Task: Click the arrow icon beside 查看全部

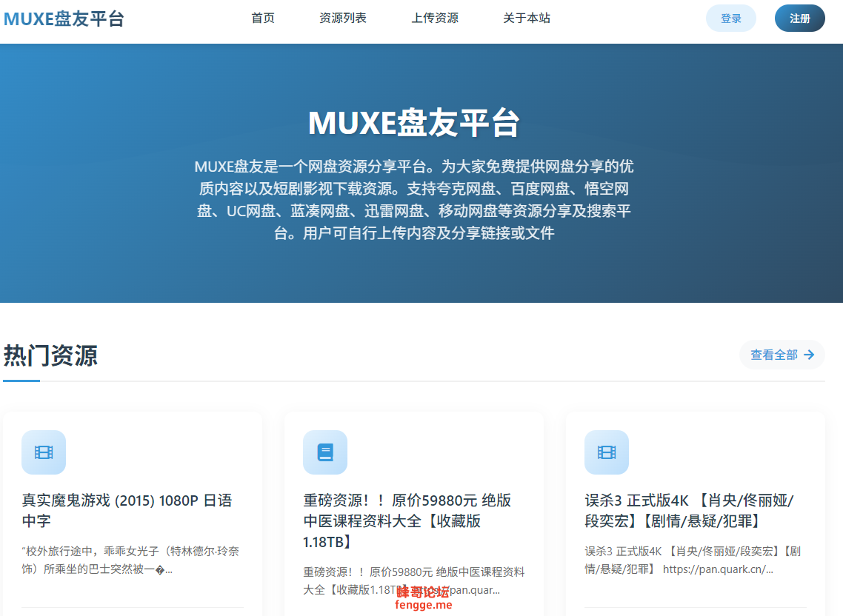Action: coord(809,355)
